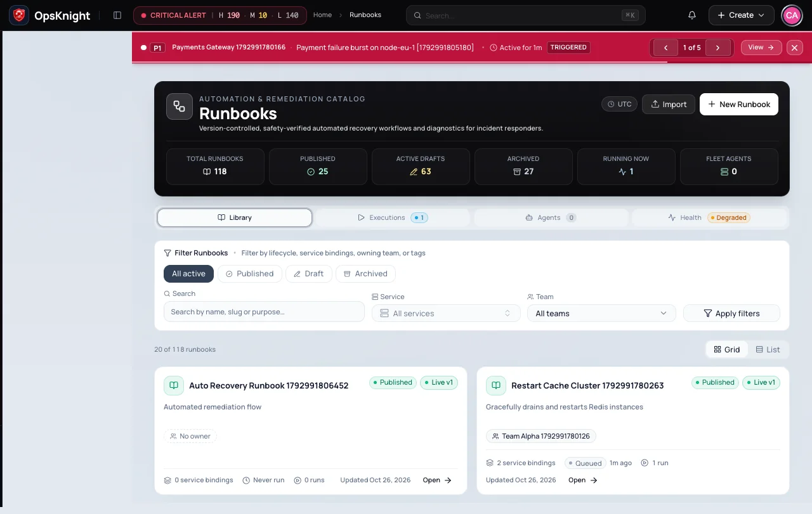This screenshot has width=812, height=514.
Task: Switch to the Executions tab
Action: click(x=393, y=217)
